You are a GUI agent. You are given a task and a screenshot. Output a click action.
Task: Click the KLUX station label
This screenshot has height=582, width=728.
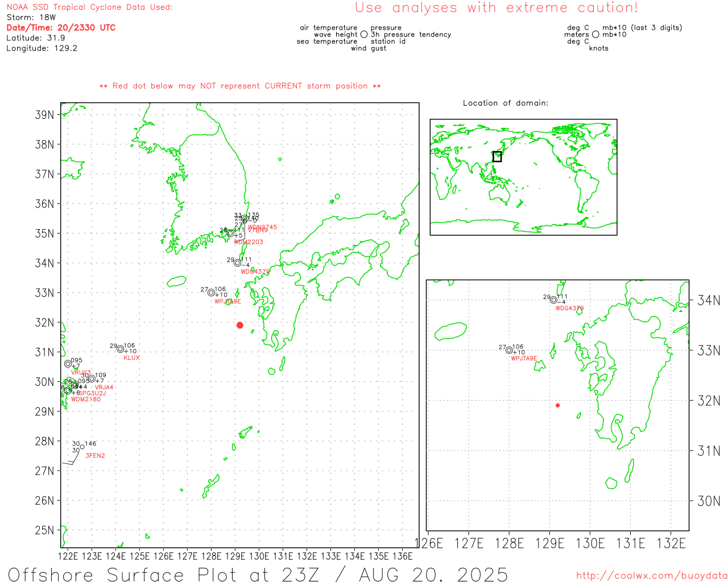pos(131,357)
